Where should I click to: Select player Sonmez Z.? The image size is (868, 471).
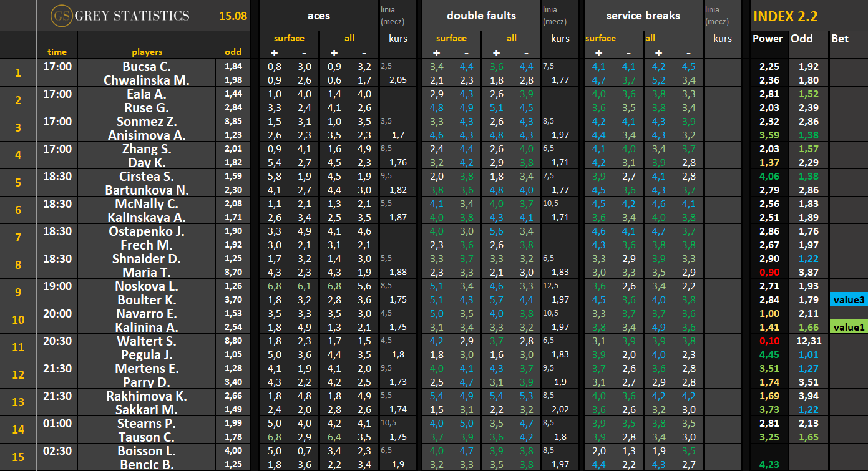click(x=147, y=122)
